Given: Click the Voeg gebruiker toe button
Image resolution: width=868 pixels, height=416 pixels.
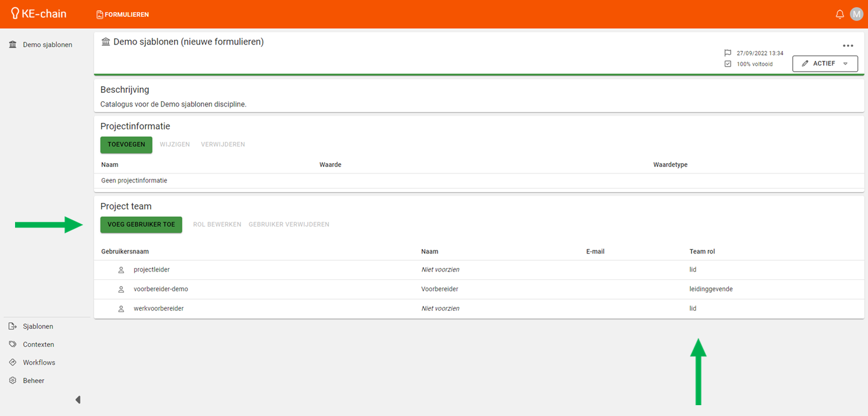Looking at the screenshot, I should tap(141, 225).
